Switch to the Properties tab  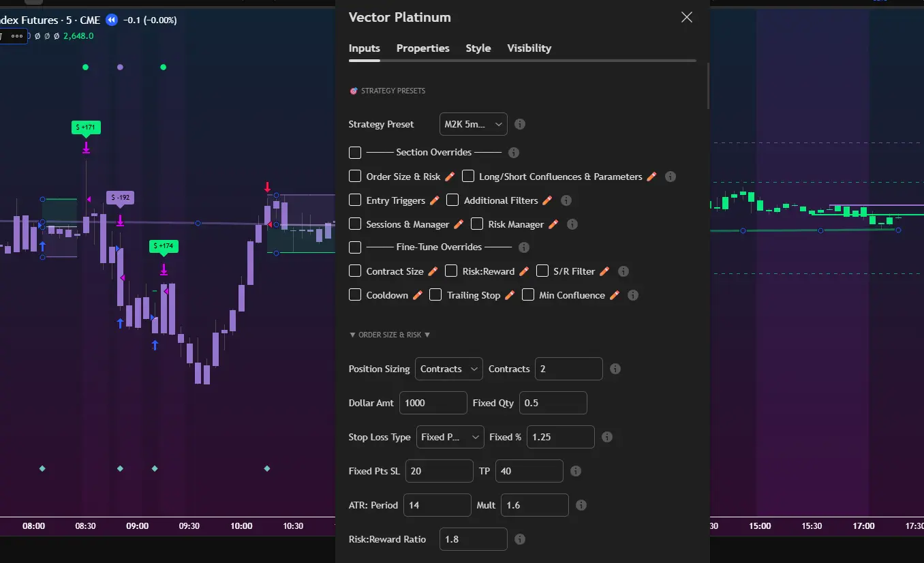click(422, 48)
